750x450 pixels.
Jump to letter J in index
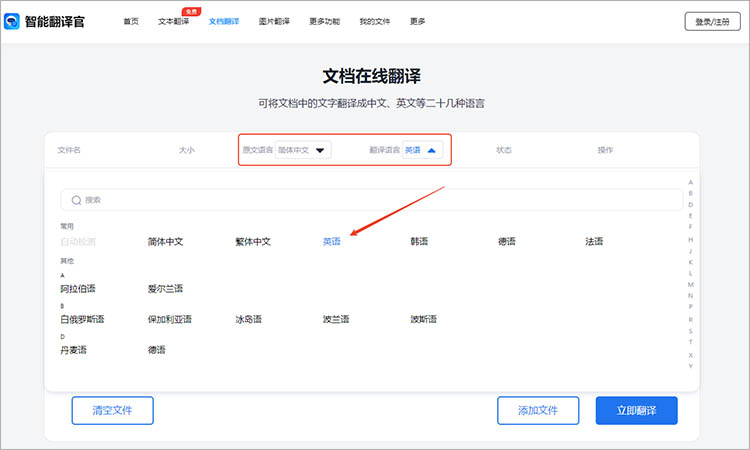pyautogui.click(x=691, y=251)
